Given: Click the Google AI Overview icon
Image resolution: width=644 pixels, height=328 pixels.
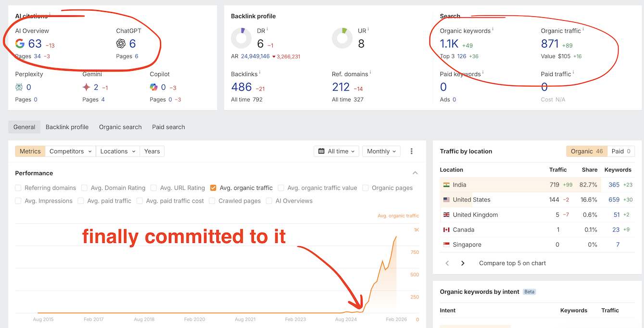Looking at the screenshot, I should tap(20, 44).
